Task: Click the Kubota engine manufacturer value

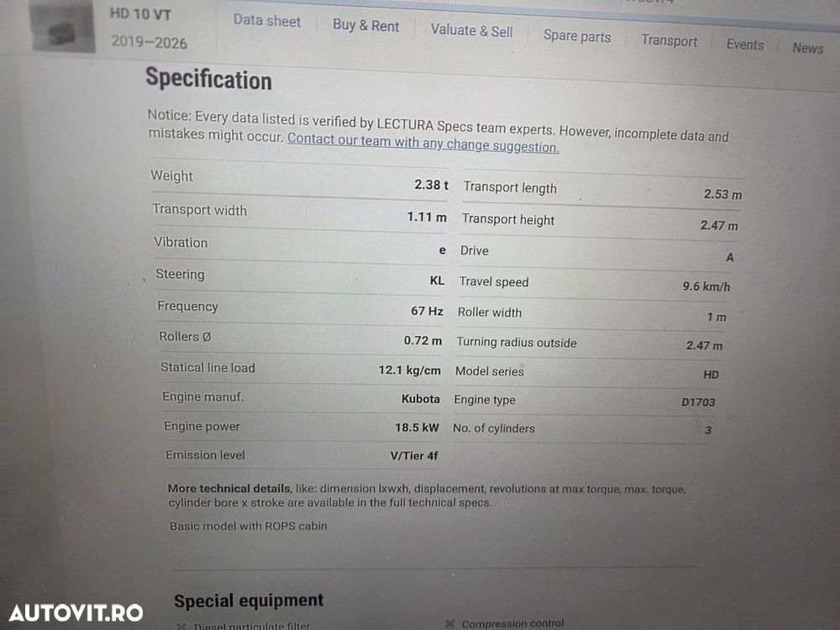Action: pos(421,399)
